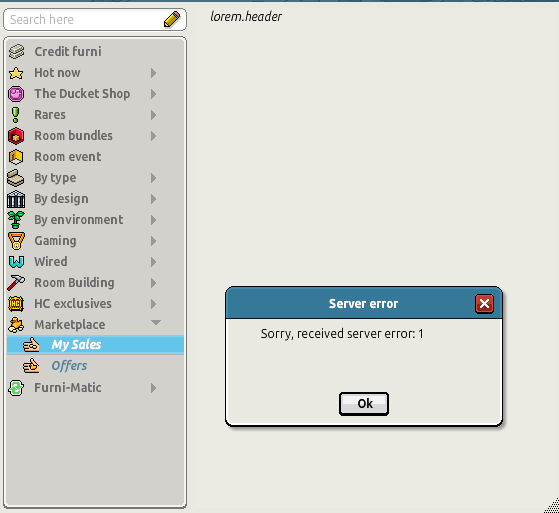Click the lorem.header title text

click(x=246, y=16)
